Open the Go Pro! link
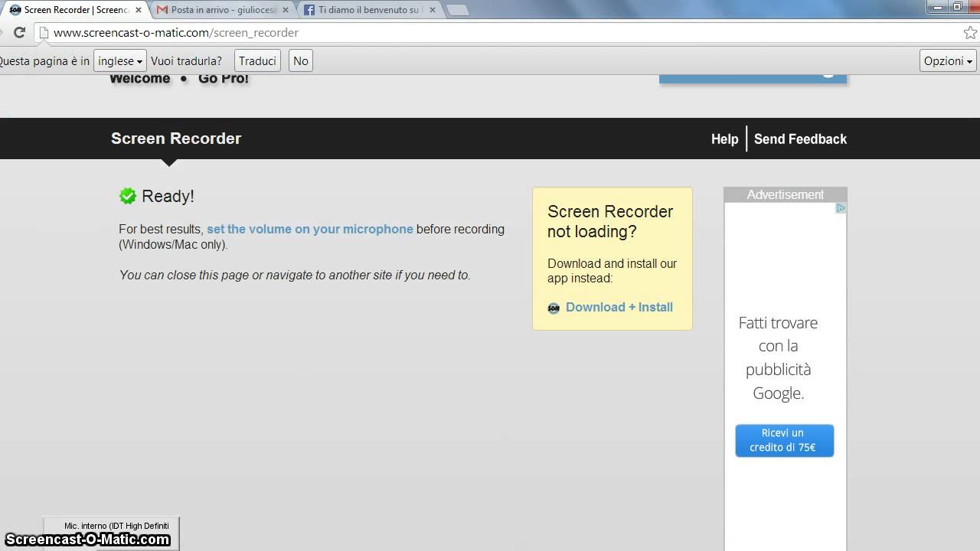 [224, 79]
